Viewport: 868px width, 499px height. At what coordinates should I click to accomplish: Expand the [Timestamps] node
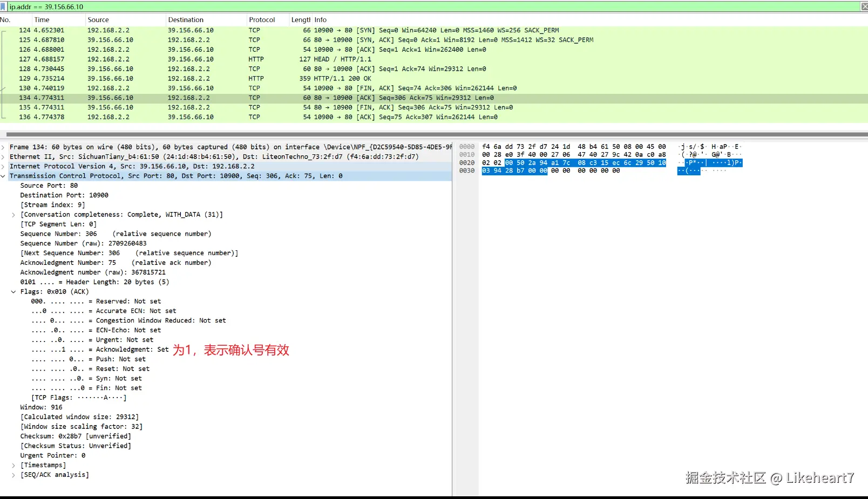(13, 466)
